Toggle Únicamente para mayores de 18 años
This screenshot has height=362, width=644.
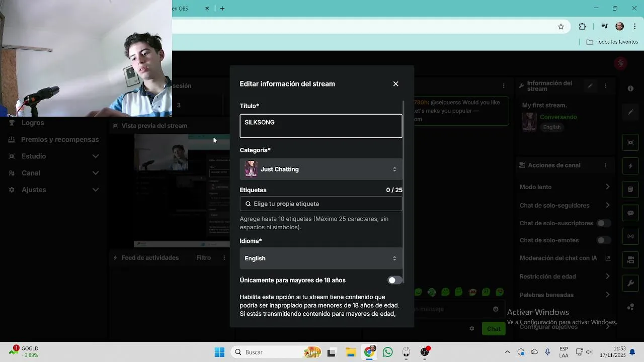[x=395, y=280]
